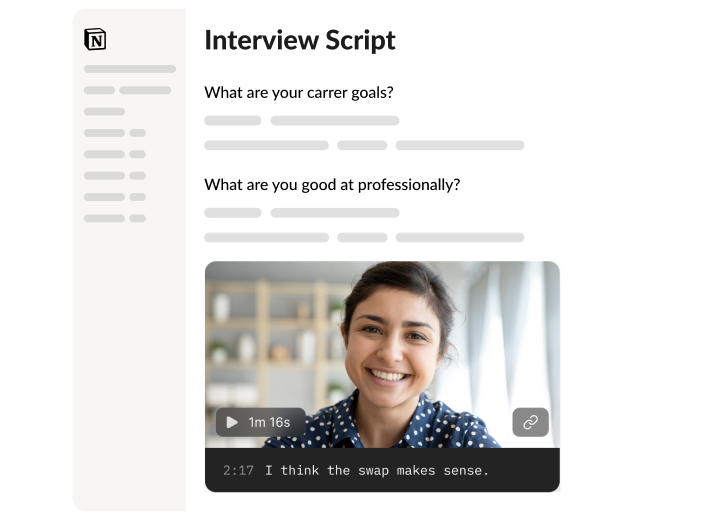Copy video link with chain icon
This screenshot has height=520, width=725.
[x=530, y=422]
